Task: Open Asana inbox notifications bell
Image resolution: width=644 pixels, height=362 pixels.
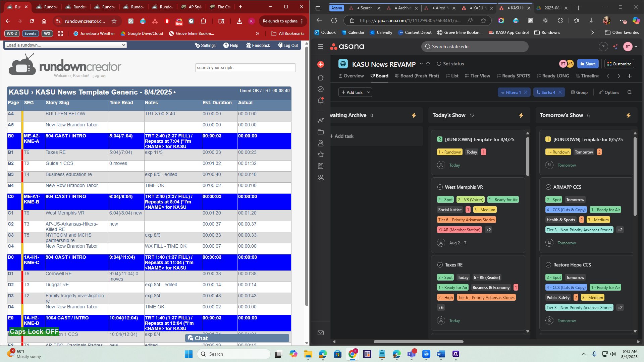Action: pyautogui.click(x=321, y=100)
